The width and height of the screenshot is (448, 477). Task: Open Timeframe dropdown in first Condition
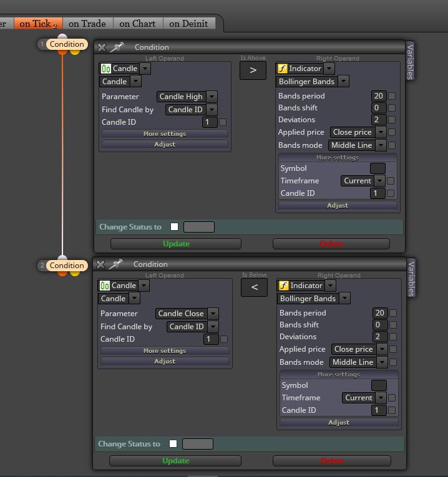(x=363, y=181)
